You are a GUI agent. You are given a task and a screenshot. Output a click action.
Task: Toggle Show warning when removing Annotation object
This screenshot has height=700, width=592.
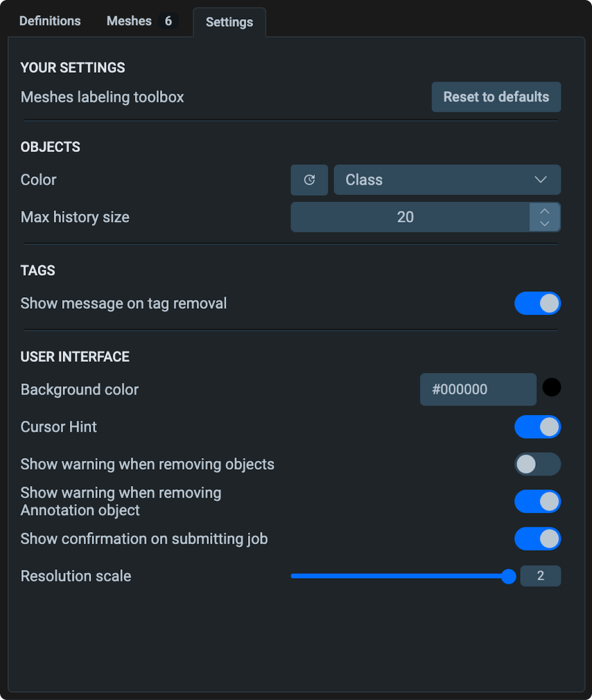point(538,502)
